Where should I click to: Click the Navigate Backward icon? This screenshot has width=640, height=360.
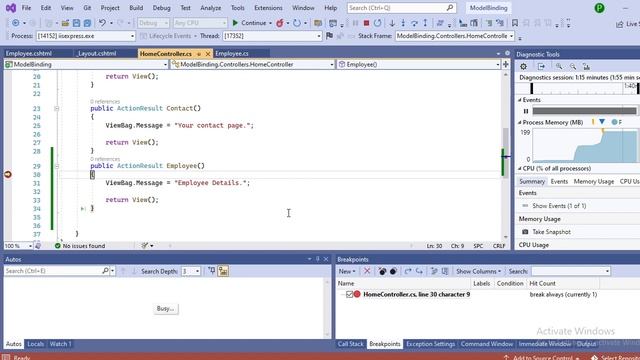(x=16, y=23)
